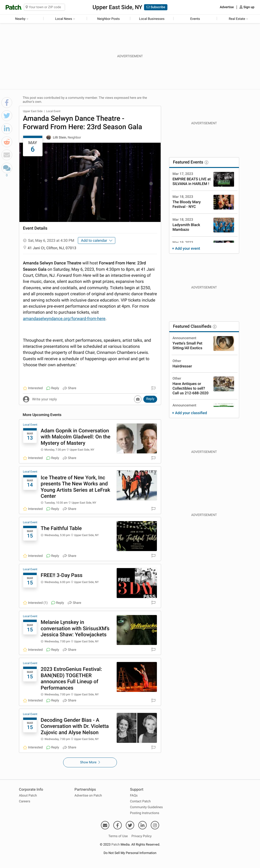Expand the Real Estate menu
Viewport: 260px width, 868px height.
[x=238, y=19]
